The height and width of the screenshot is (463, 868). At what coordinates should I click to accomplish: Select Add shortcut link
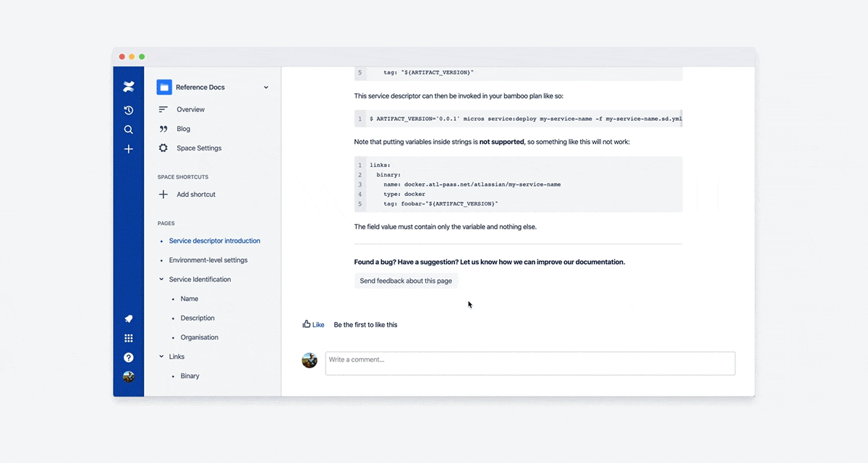point(196,195)
